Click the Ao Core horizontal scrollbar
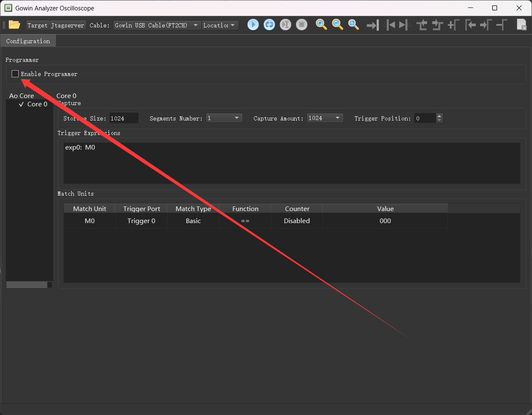The height and width of the screenshot is (415, 532). coord(29,285)
